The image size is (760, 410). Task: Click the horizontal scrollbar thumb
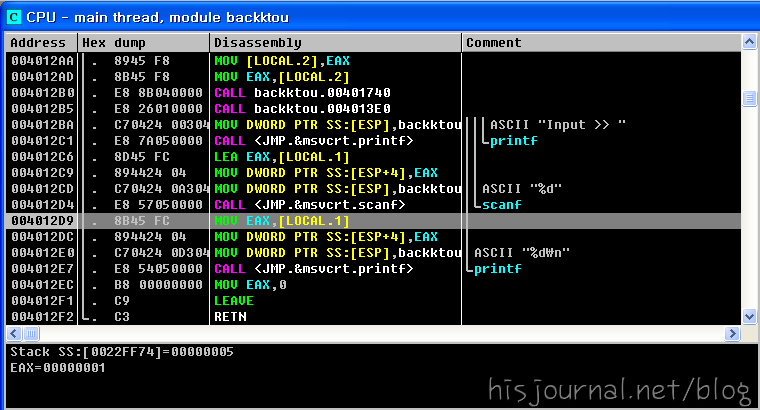click(31, 333)
